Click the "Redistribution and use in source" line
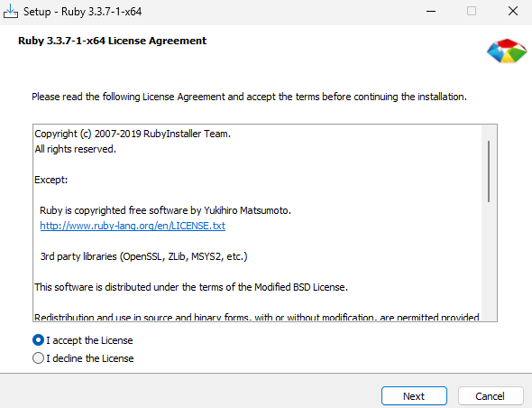Screen dimensions: 532x408 (x=257, y=318)
